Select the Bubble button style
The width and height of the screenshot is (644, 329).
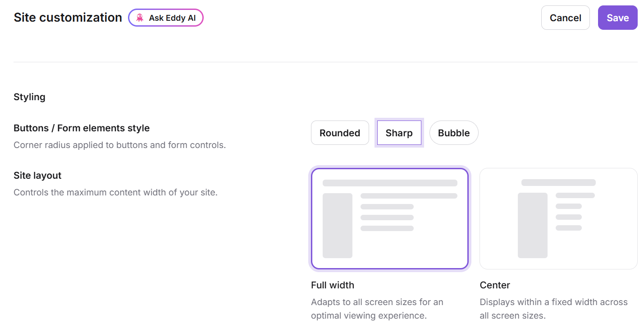point(454,133)
